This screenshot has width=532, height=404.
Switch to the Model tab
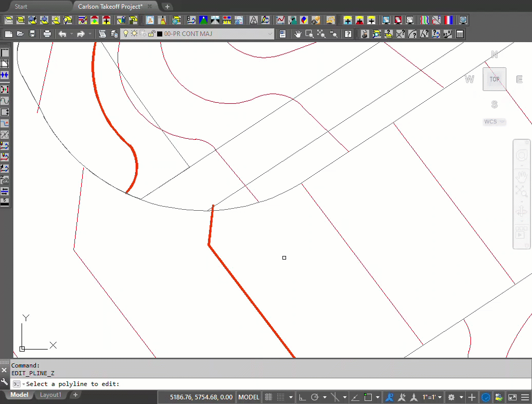click(x=20, y=395)
